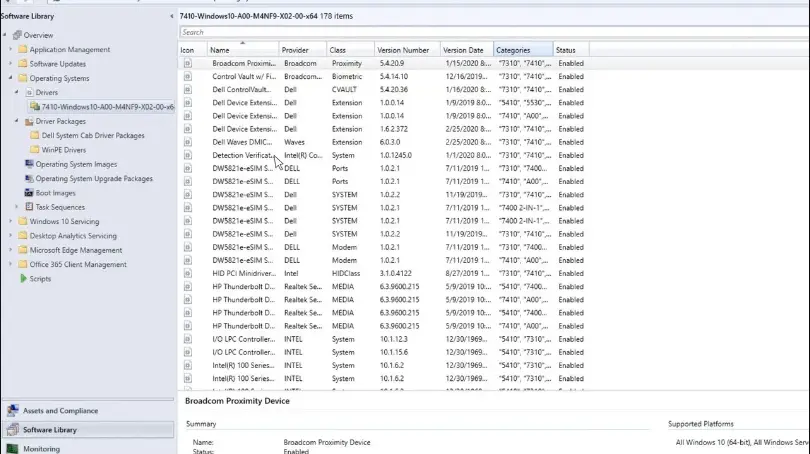The width and height of the screenshot is (810, 454).
Task: Click the Drivers node icon
Action: tap(29, 92)
